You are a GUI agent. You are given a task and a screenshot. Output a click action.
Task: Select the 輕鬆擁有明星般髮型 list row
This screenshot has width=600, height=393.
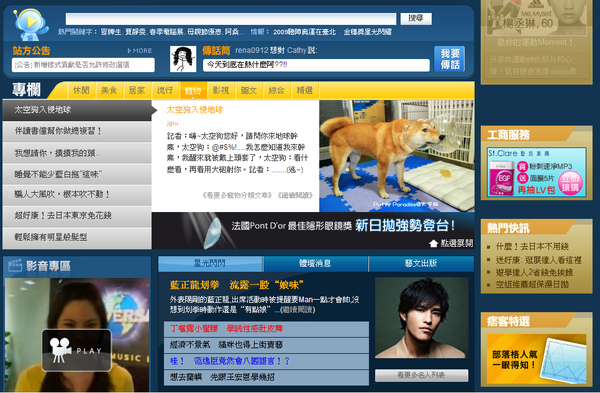tap(77, 237)
